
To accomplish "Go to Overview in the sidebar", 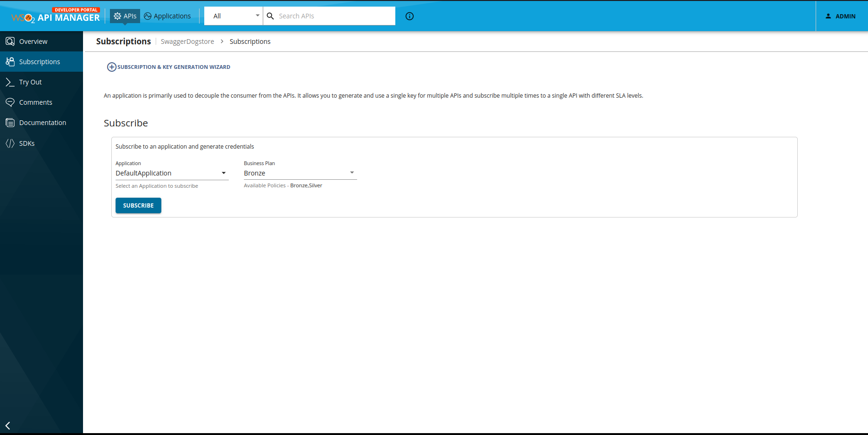I will pyautogui.click(x=42, y=42).
